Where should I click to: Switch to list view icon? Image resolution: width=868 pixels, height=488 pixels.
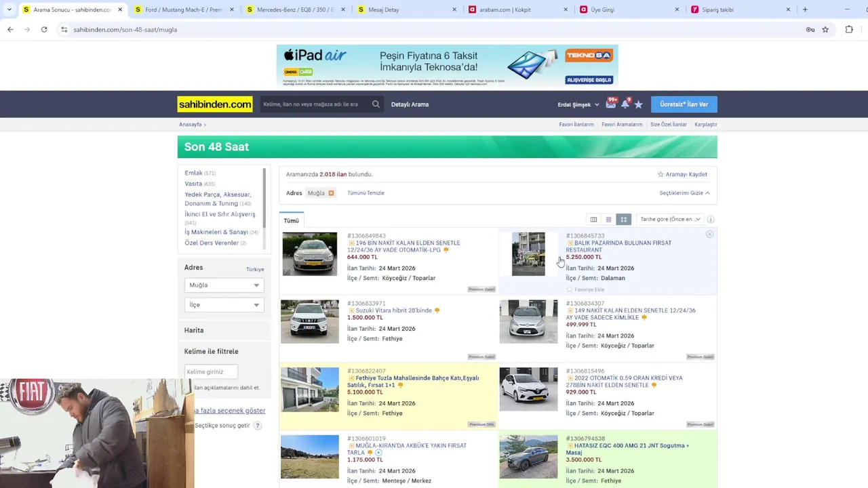(608, 220)
